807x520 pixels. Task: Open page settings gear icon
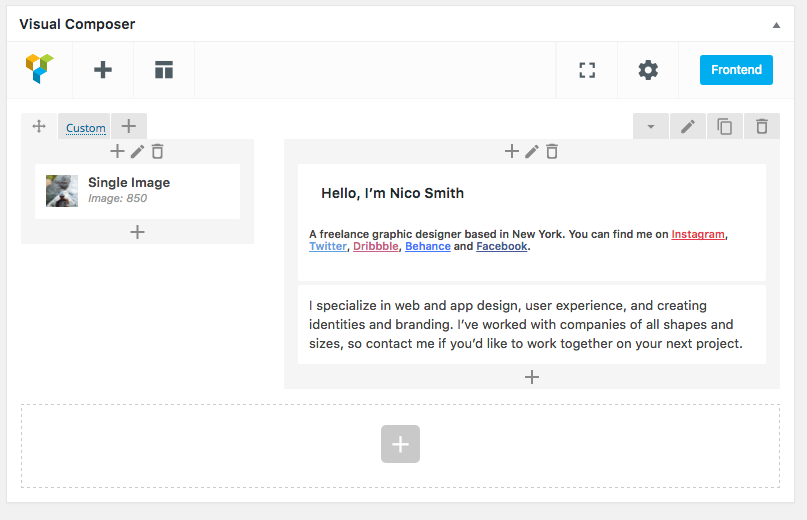648,70
